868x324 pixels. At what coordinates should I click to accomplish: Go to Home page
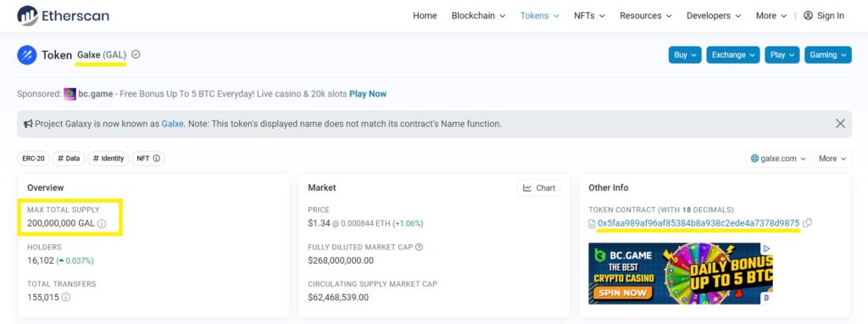pos(425,15)
